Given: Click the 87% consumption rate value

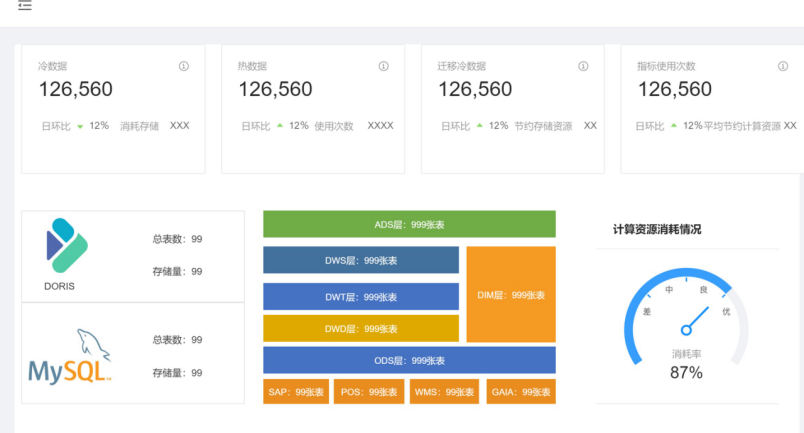Looking at the screenshot, I should pos(686,372).
